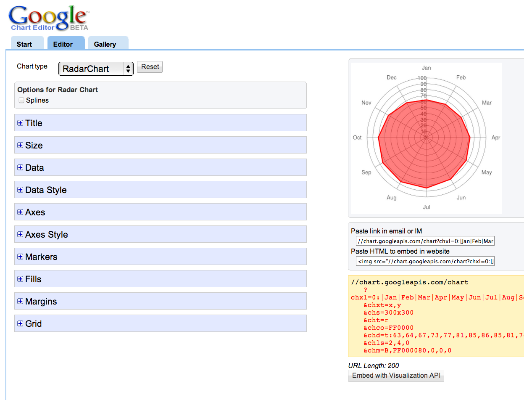Click the chxt=x,y parameter line
532x400 pixels.
382,305
